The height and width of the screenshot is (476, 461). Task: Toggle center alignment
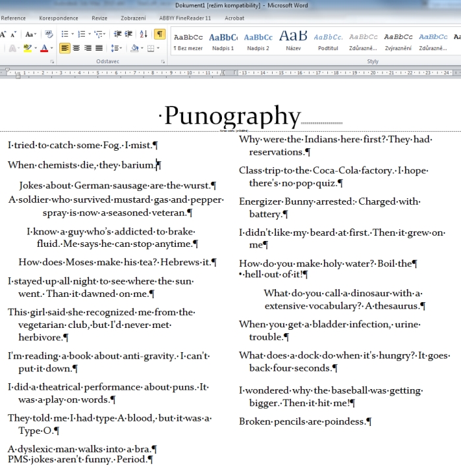pos(76,48)
